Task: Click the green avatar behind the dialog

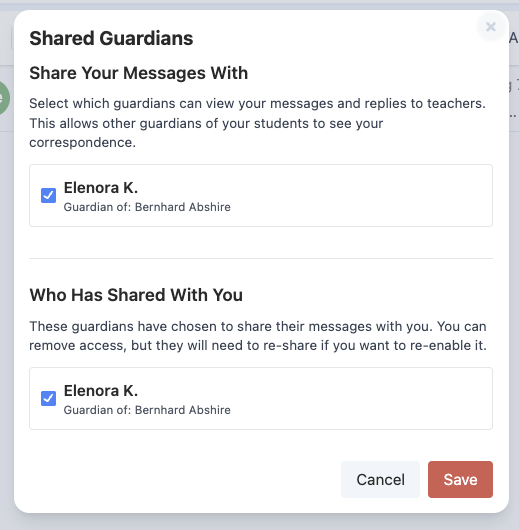Action: pos(4,98)
